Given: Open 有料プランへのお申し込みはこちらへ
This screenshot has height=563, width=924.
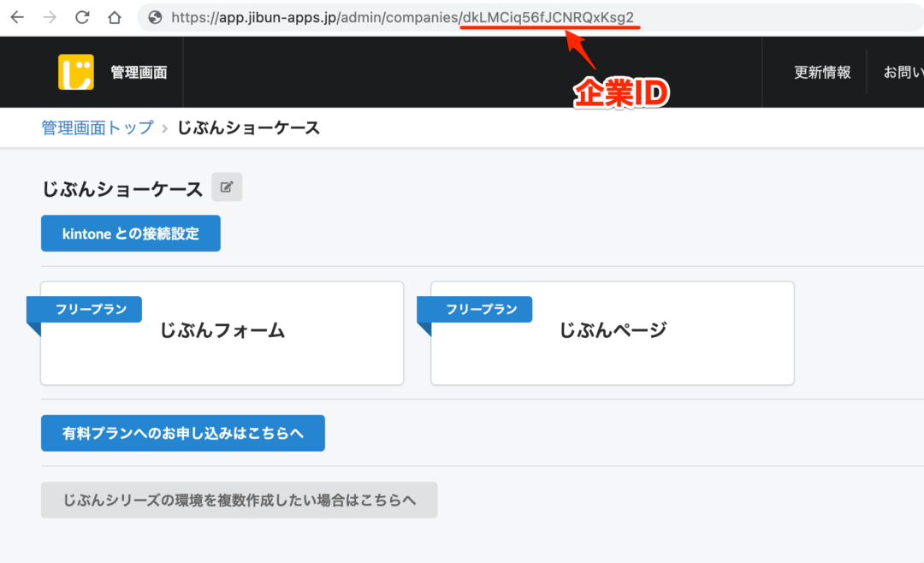Looking at the screenshot, I should (182, 433).
